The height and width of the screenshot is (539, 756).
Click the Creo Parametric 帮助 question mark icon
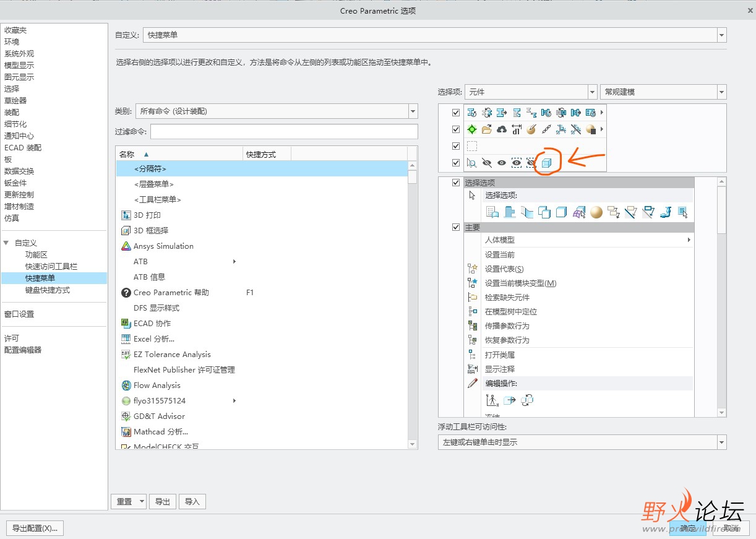[x=126, y=293]
